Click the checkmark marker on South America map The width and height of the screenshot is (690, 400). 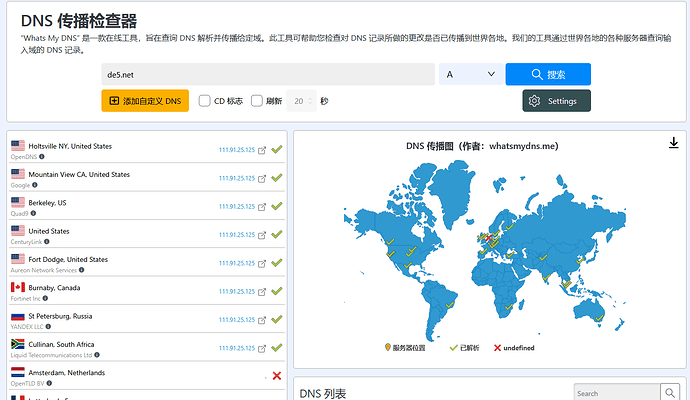(450, 305)
